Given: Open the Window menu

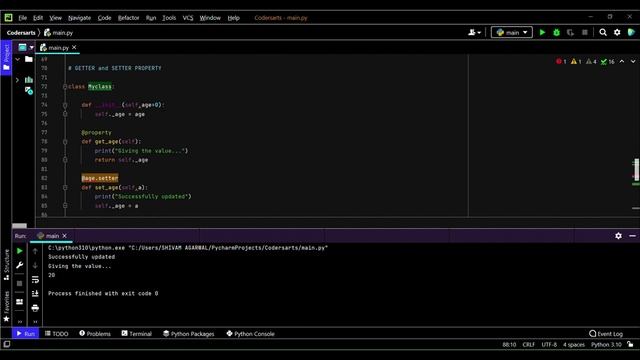Looking at the screenshot, I should [210, 18].
